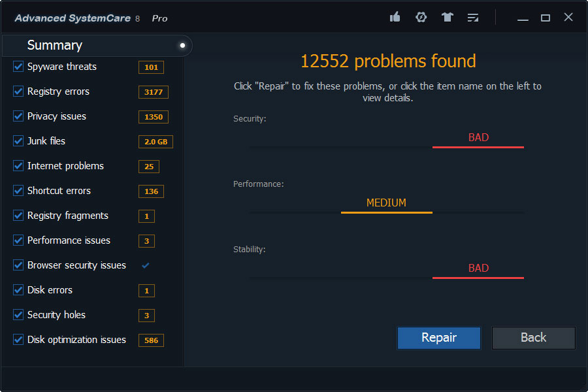588x392 pixels.
Task: Open Browser security issues item
Action: [76, 265]
